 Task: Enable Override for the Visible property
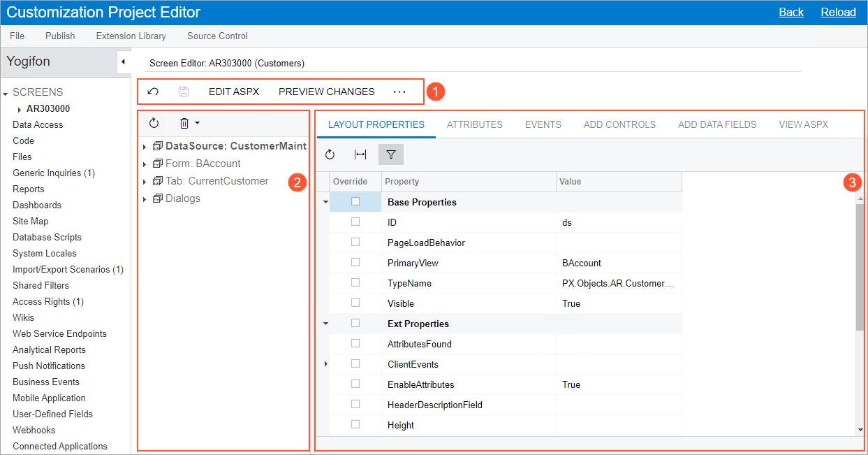tap(355, 303)
